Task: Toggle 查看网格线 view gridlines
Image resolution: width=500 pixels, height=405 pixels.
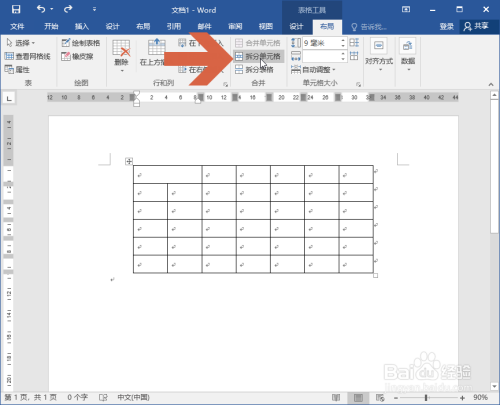Action: [28, 56]
